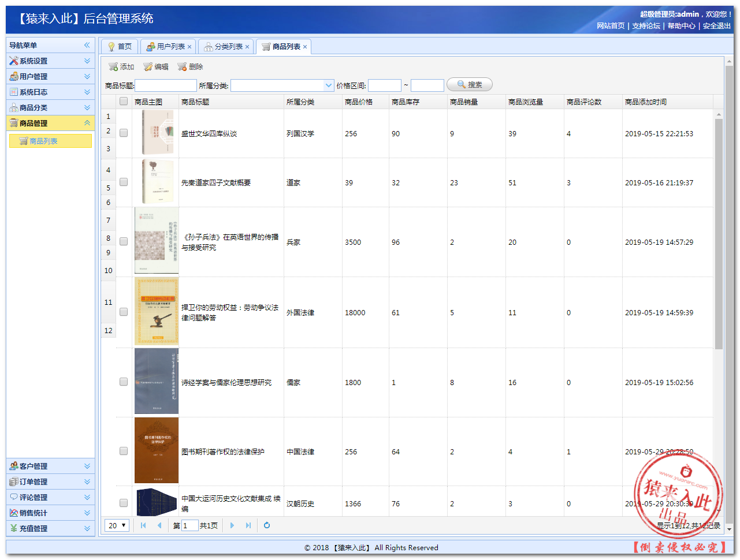Go to next page using the pagination arrow

click(x=232, y=525)
